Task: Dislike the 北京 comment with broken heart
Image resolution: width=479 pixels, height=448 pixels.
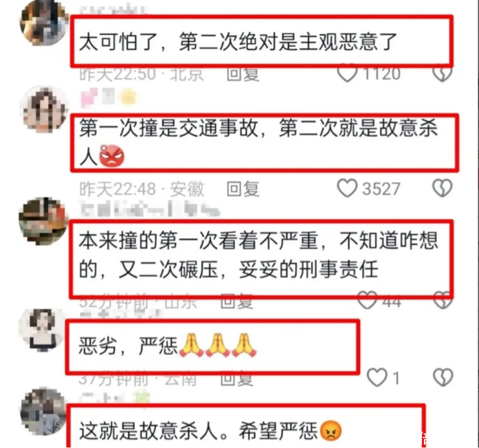Action: pos(442,74)
